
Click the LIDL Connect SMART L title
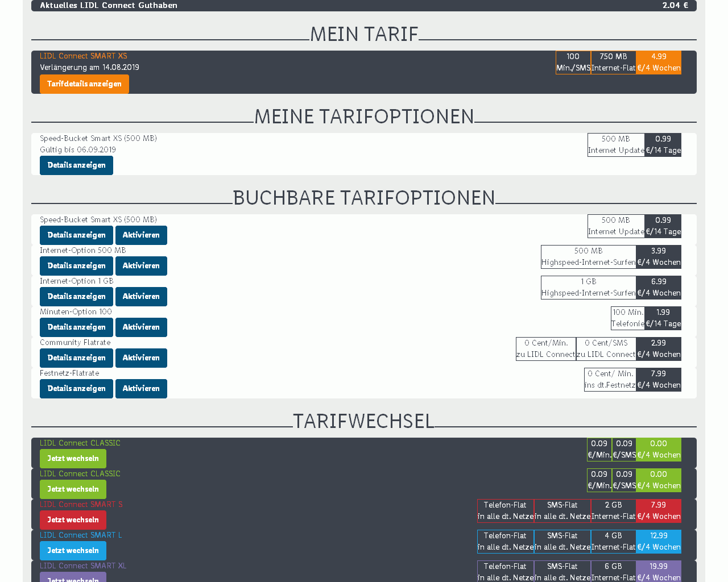[x=81, y=535]
